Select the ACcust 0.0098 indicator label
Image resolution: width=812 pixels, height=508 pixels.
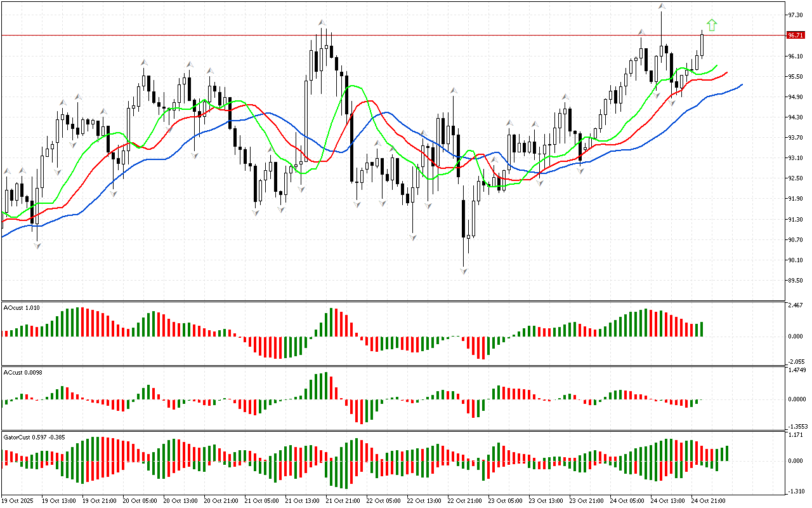click(x=23, y=372)
